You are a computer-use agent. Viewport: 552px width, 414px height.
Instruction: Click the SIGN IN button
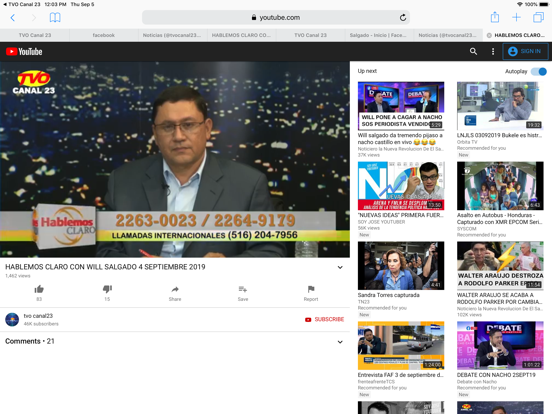[x=525, y=51]
